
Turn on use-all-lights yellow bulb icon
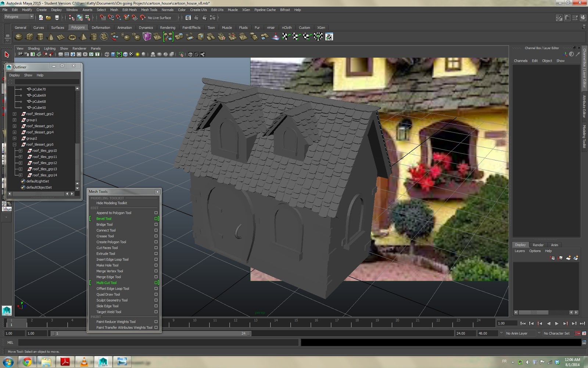tap(137, 54)
